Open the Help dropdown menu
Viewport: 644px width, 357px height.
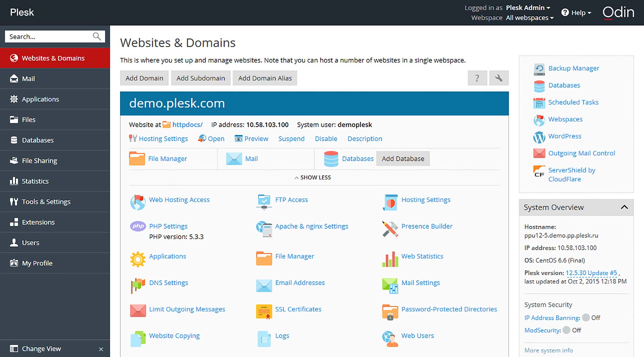576,12
